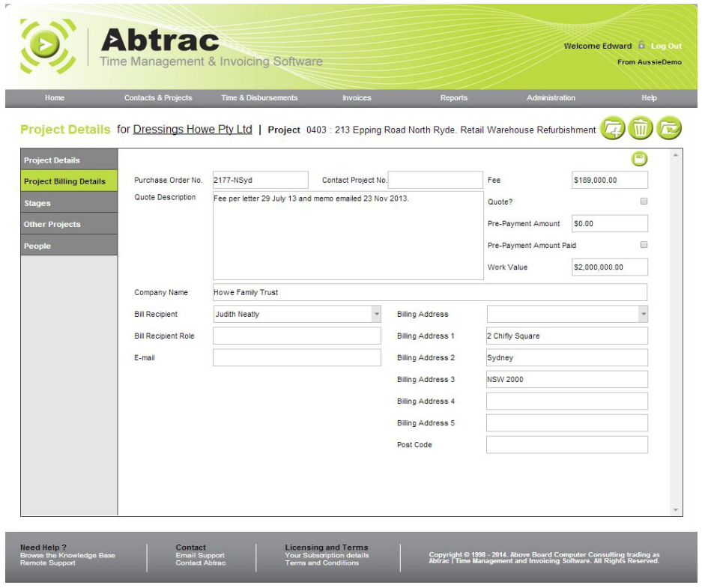Click the Fee amount field
This screenshot has height=588, width=702.
click(610, 180)
